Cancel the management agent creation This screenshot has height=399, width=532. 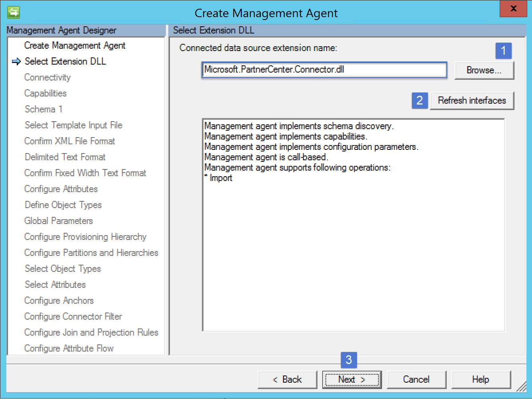(x=416, y=379)
